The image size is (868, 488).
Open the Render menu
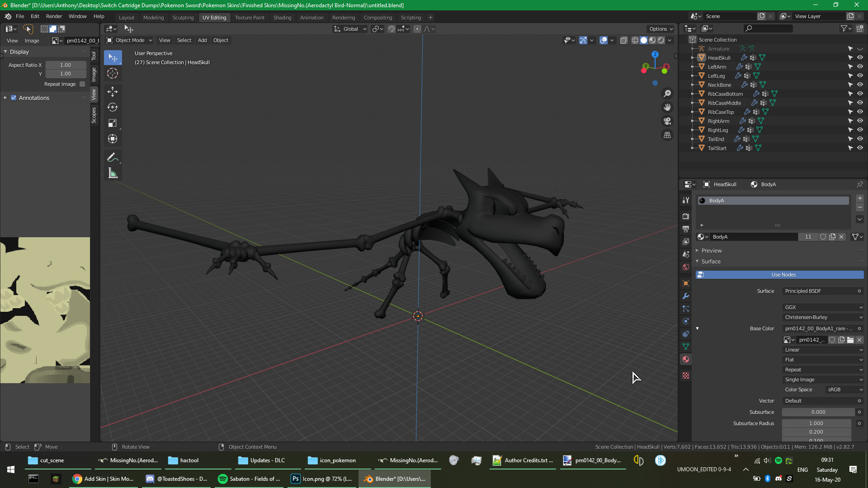[x=54, y=16]
